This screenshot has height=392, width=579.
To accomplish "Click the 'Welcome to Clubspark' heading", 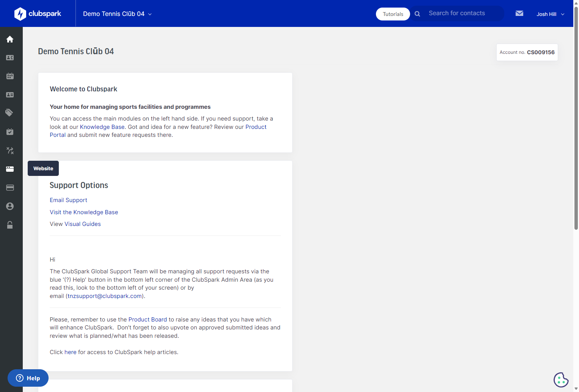I will click(x=83, y=89).
